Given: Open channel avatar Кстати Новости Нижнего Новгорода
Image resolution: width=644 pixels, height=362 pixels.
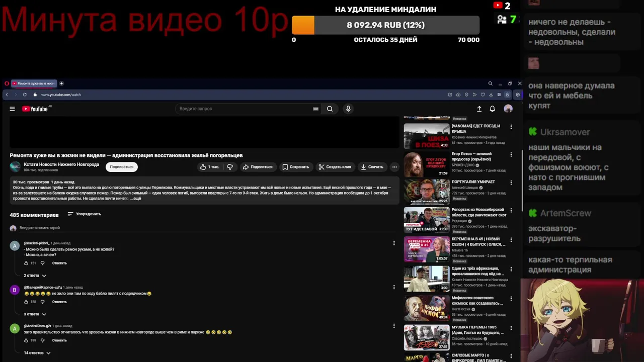Looking at the screenshot, I should 15,166.
